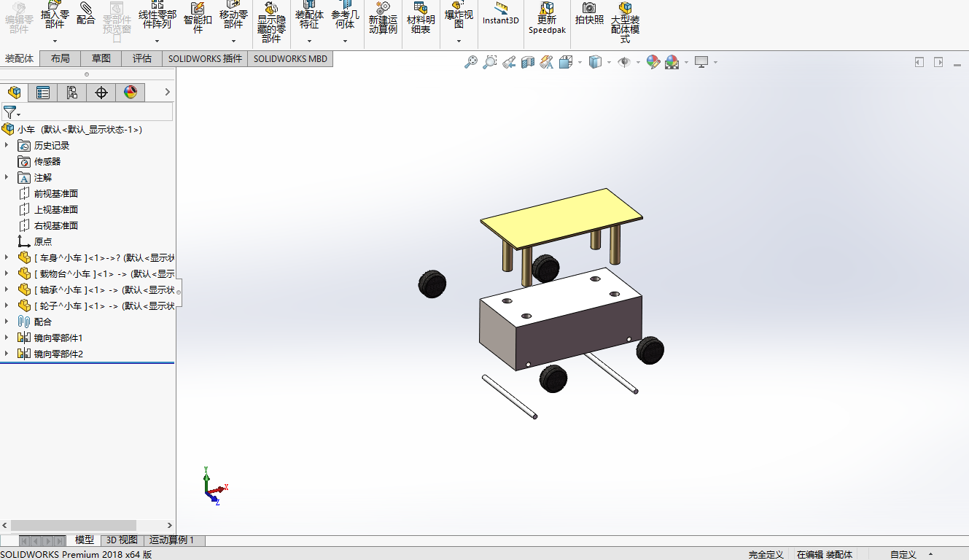Image resolution: width=969 pixels, height=560 pixels.
Task: Select the Zoom to Area icon
Action: 490,63
